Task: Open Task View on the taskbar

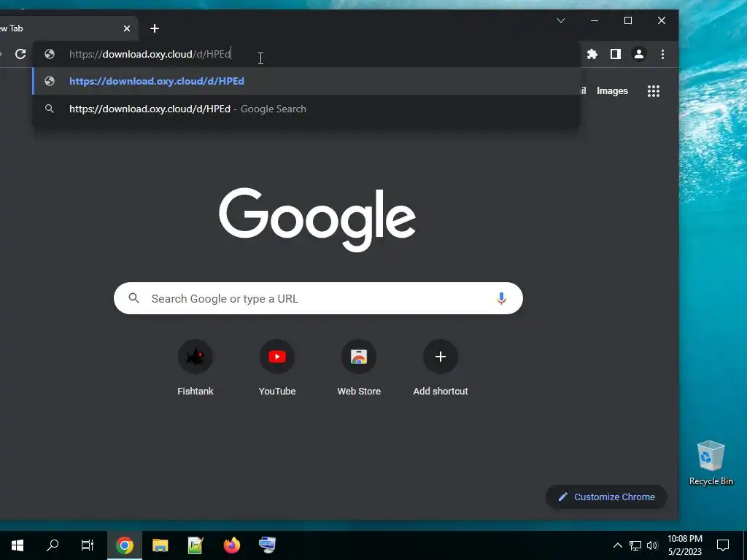Action: tap(88, 545)
